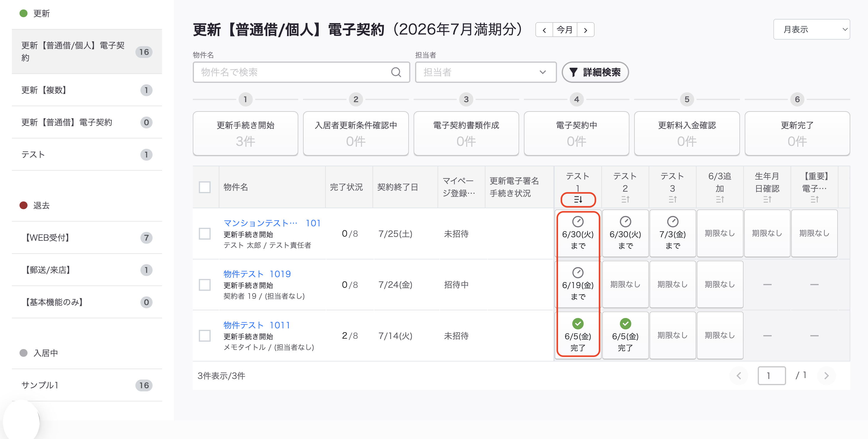Select the 更新手続き開始 3件 stage card

point(245,133)
